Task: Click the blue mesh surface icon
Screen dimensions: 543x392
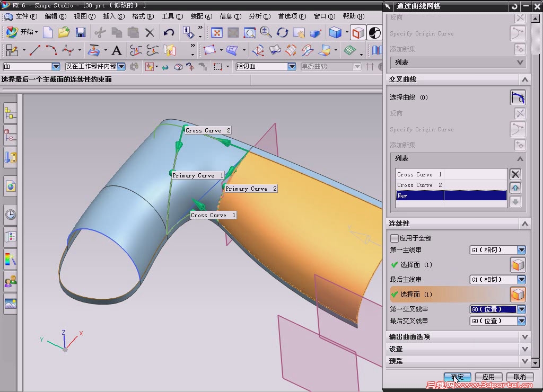Action: point(232,50)
